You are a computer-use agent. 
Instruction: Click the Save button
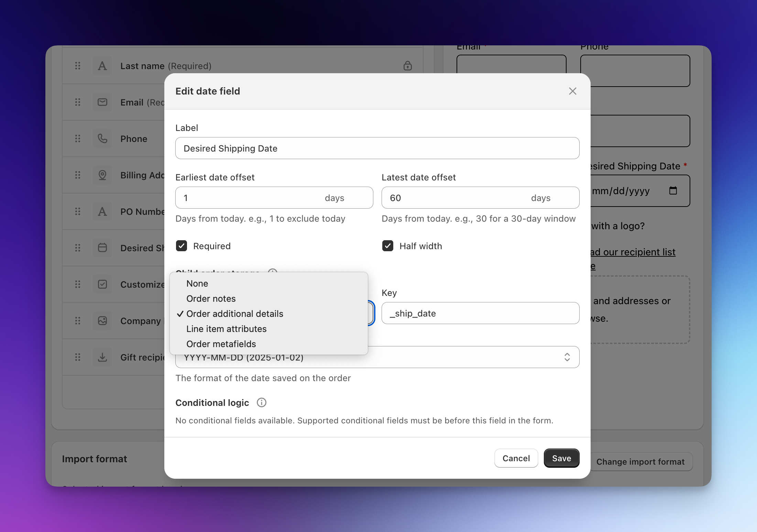(561, 458)
